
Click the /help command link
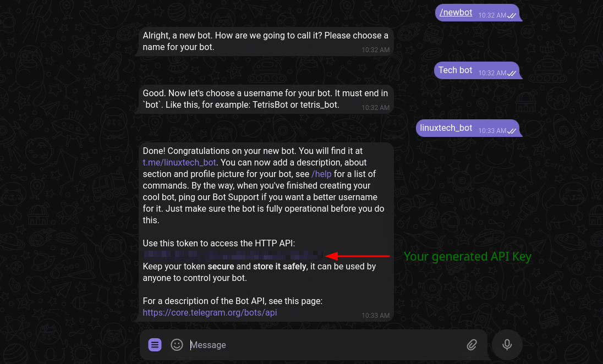pos(321,174)
